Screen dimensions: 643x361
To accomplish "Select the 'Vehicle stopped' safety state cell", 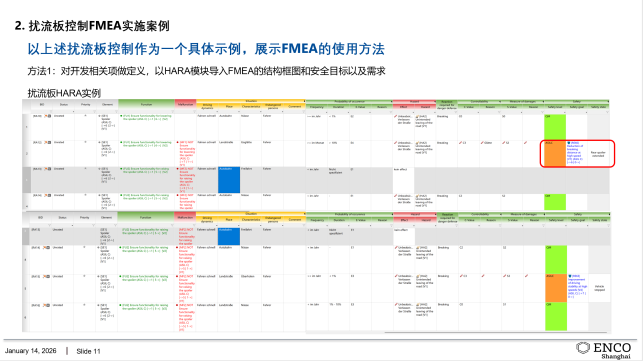I will pyautogui.click(x=600, y=288).
